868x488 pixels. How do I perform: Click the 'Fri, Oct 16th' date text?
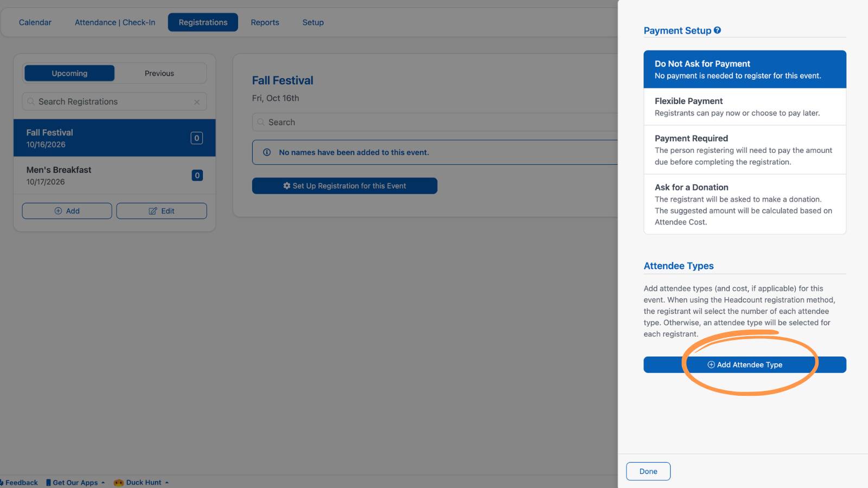coord(276,98)
